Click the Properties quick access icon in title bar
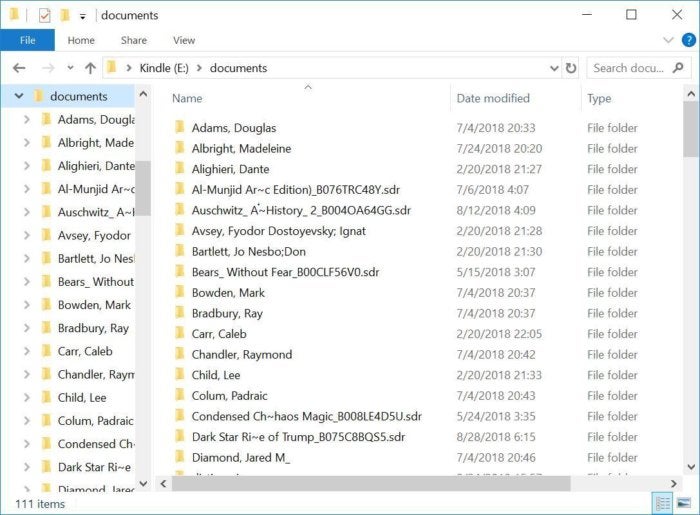This screenshot has width=700, height=515. 44,16
